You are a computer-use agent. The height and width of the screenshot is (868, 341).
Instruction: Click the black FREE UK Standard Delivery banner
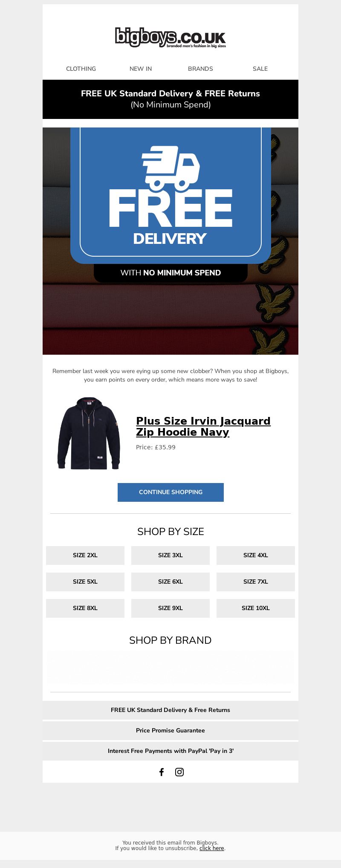coord(170,99)
